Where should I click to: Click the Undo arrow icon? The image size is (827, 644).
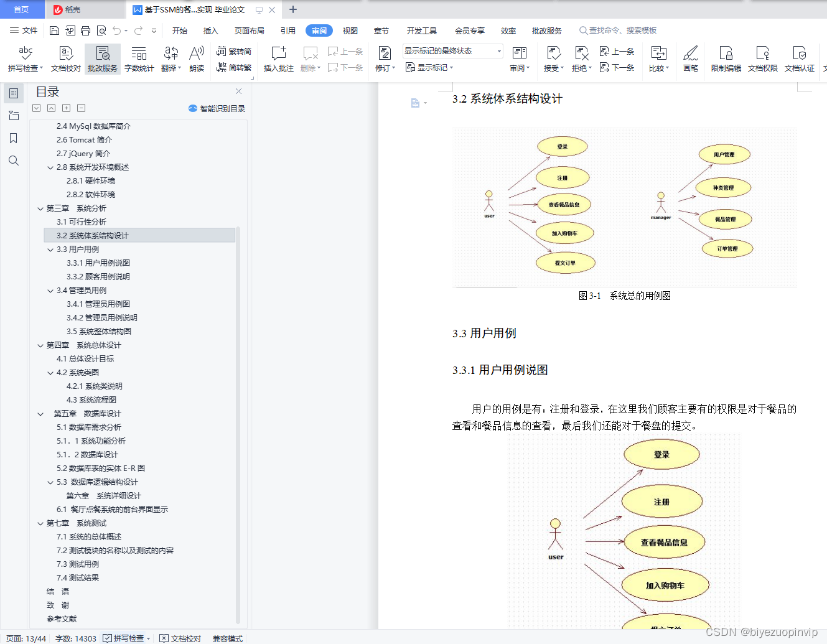pyautogui.click(x=116, y=30)
